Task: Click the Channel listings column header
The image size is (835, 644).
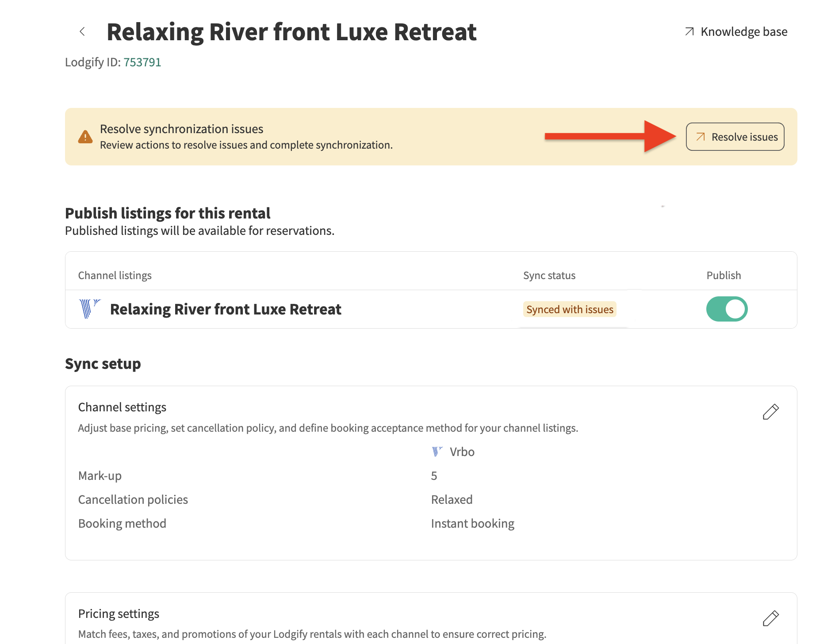Action: tap(115, 275)
